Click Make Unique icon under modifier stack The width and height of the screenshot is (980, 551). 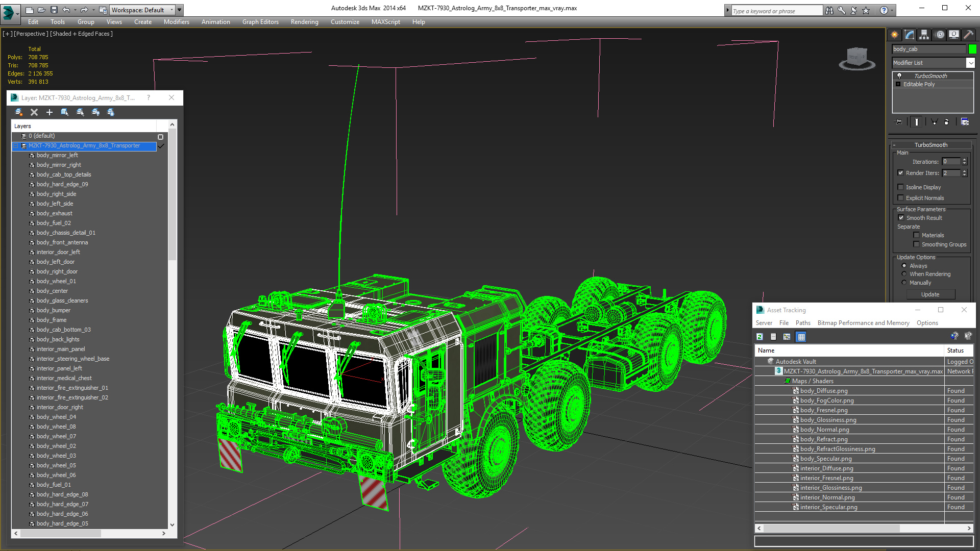click(934, 122)
